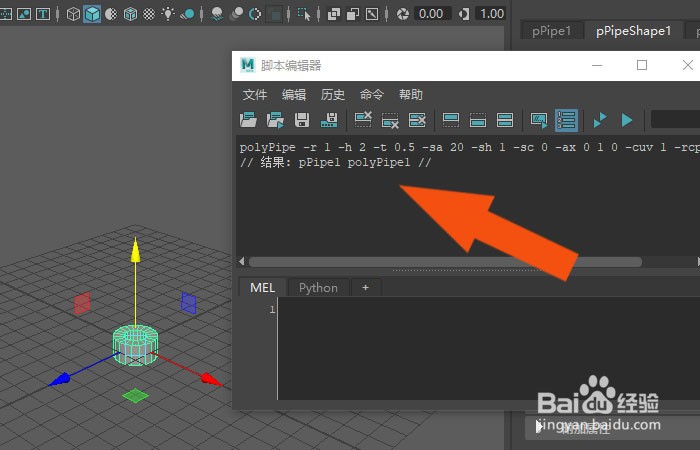
Task: Open the 文件 menu in Script Editor
Action: point(255,95)
